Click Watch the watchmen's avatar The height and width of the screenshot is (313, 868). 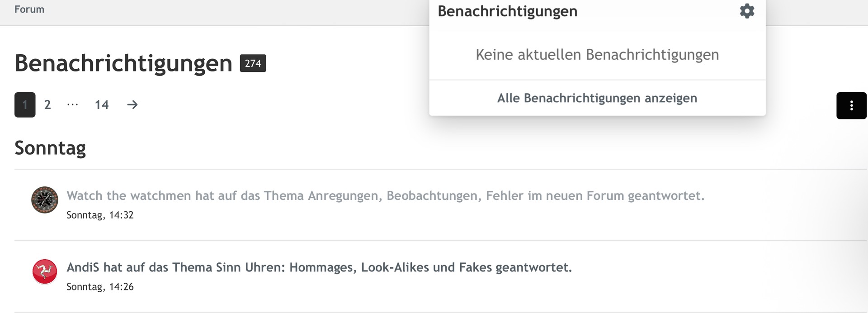coord(45,199)
